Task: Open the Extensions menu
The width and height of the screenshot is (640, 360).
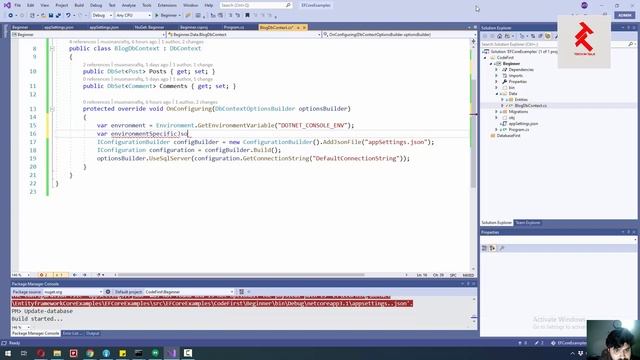Action: pyautogui.click(x=167, y=5)
